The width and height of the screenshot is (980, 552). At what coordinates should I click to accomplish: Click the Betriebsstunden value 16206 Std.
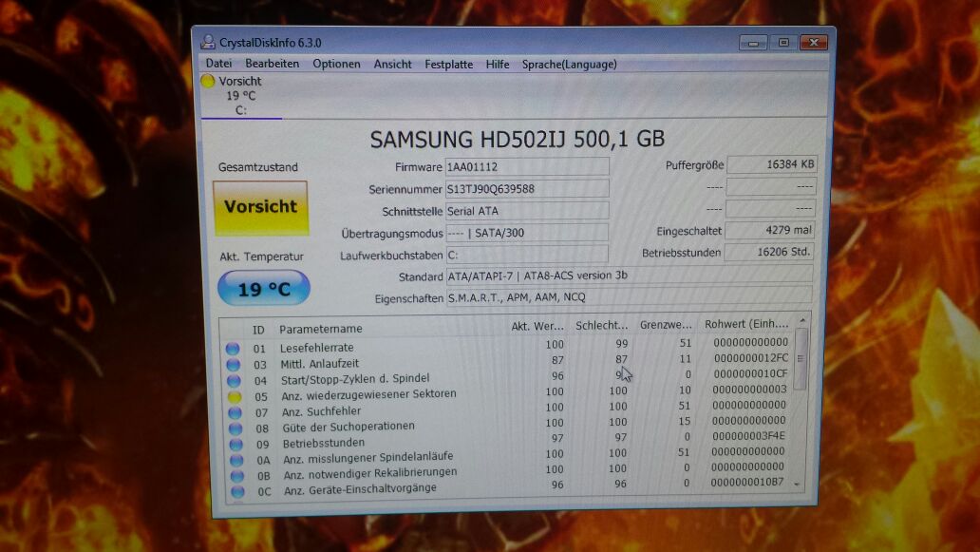click(769, 252)
